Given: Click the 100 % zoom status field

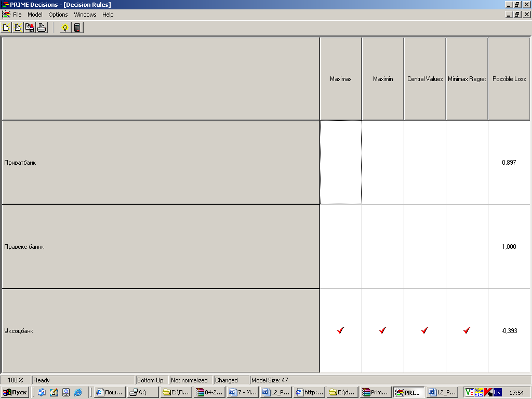Looking at the screenshot, I should pyautogui.click(x=15, y=380).
